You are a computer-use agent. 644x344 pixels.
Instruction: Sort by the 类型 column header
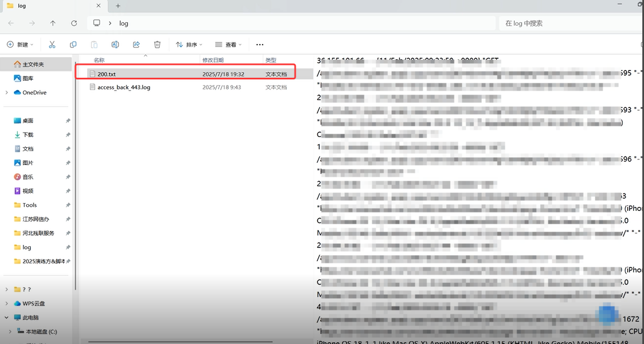pyautogui.click(x=271, y=60)
